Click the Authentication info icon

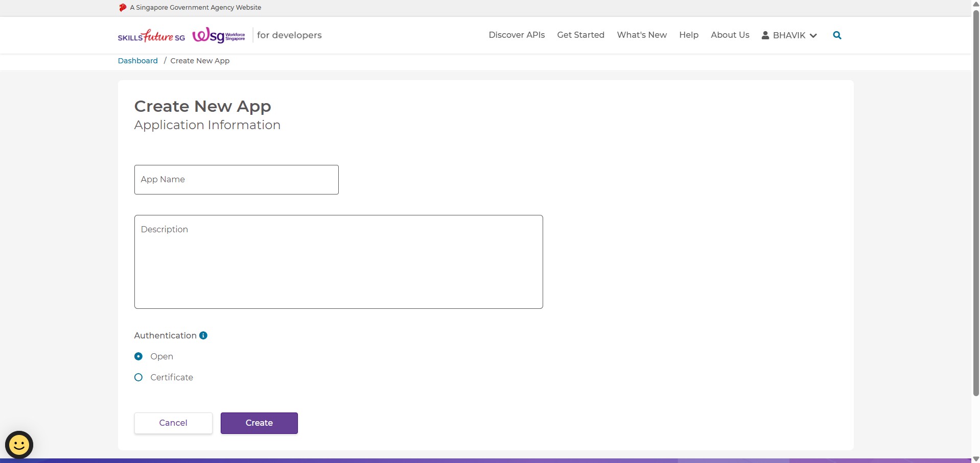(203, 335)
